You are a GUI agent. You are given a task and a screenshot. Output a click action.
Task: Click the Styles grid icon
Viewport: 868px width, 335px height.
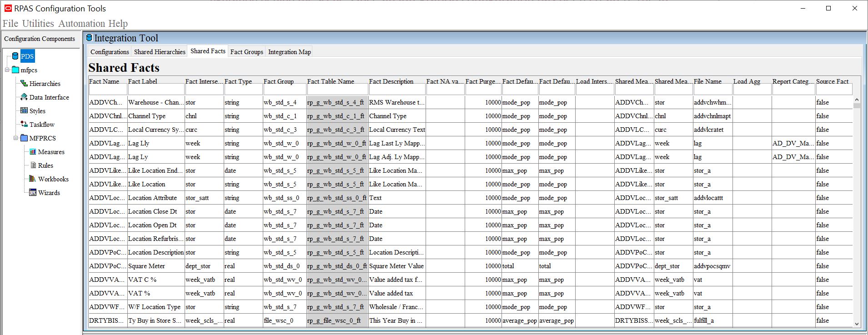click(24, 111)
